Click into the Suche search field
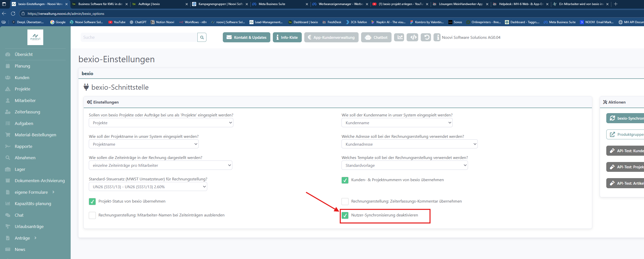This screenshot has width=644, height=259. (x=139, y=37)
